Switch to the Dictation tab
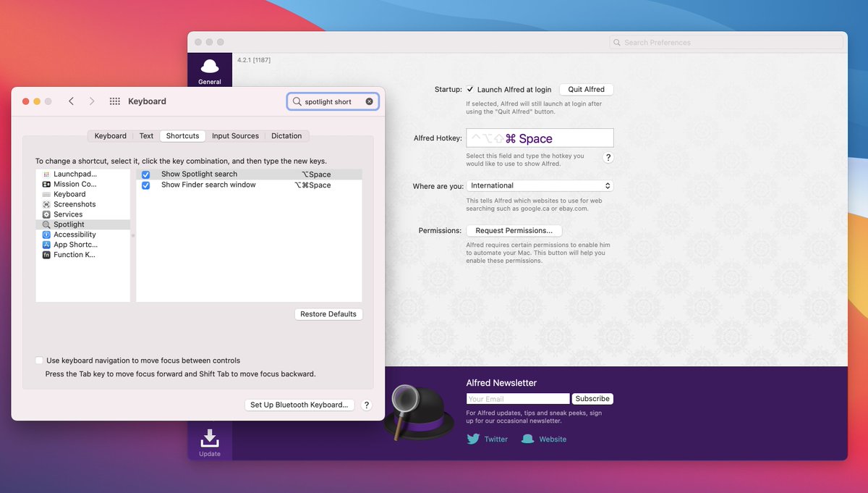868x493 pixels. point(286,136)
